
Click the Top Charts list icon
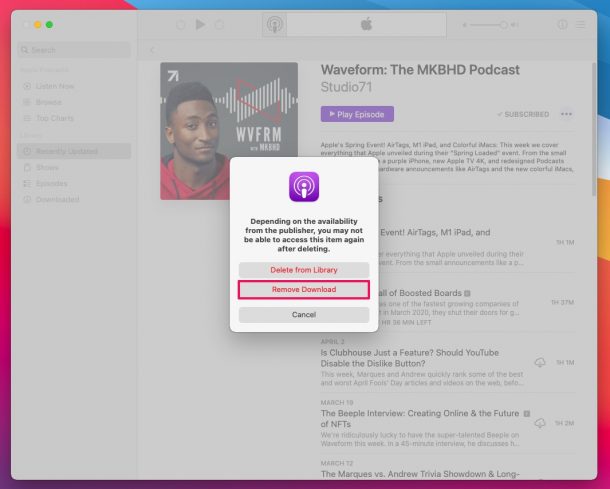27,118
